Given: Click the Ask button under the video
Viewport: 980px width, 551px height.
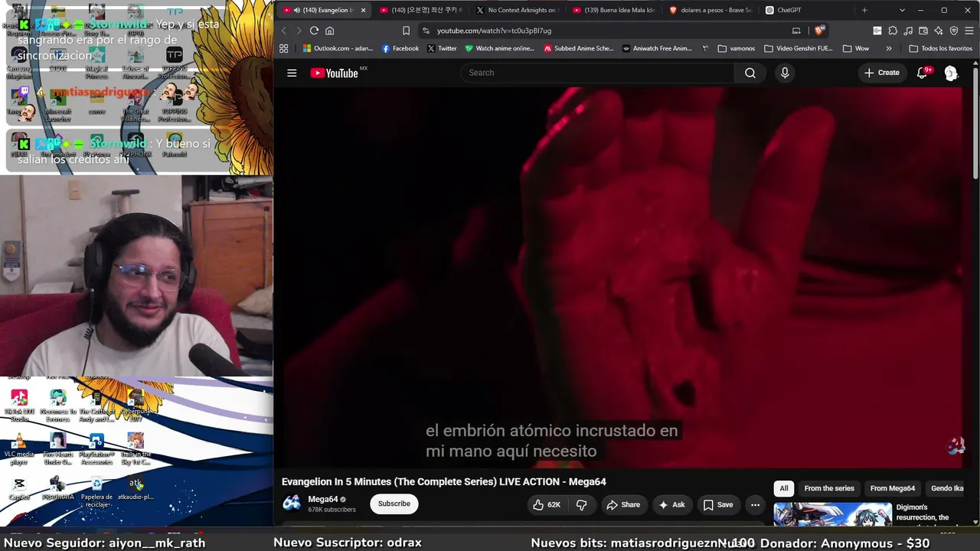Looking at the screenshot, I should click(671, 504).
